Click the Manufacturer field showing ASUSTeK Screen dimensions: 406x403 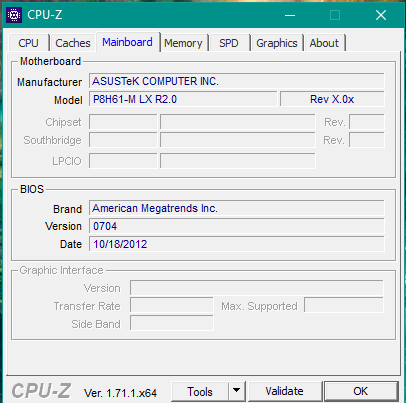(x=237, y=81)
